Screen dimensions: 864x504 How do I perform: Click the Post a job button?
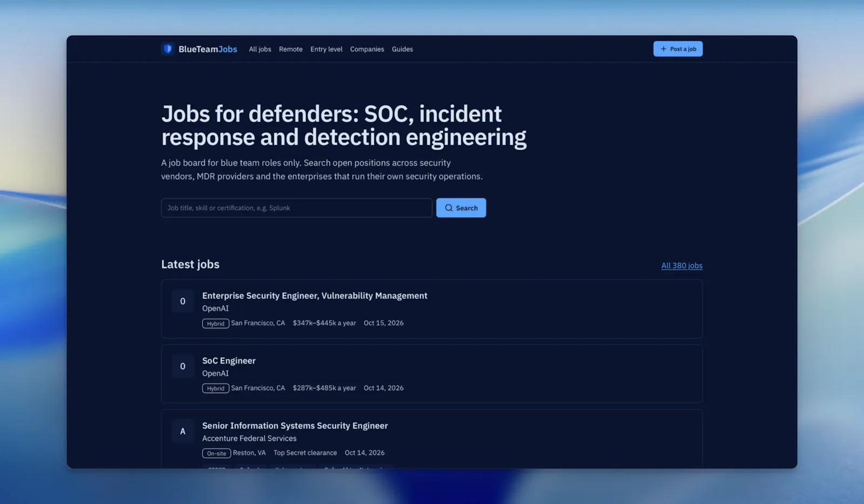[678, 49]
